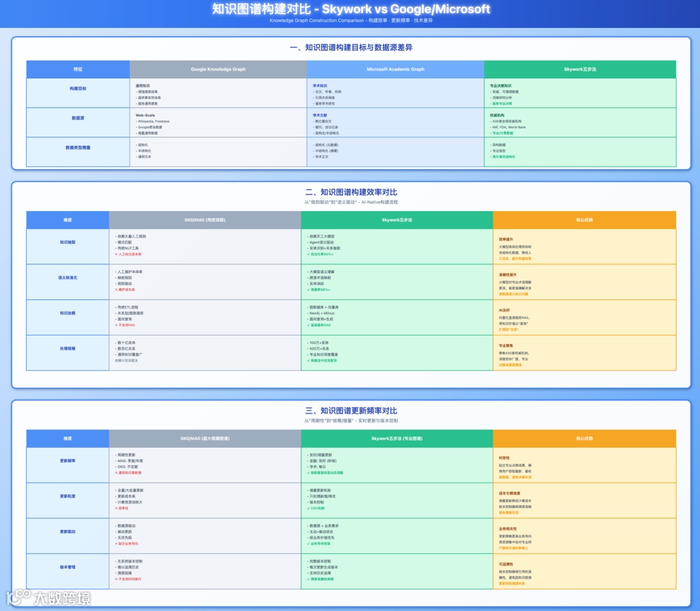
Task: Click the 'Microsoft Academic Graph' column header
Action: (395, 69)
